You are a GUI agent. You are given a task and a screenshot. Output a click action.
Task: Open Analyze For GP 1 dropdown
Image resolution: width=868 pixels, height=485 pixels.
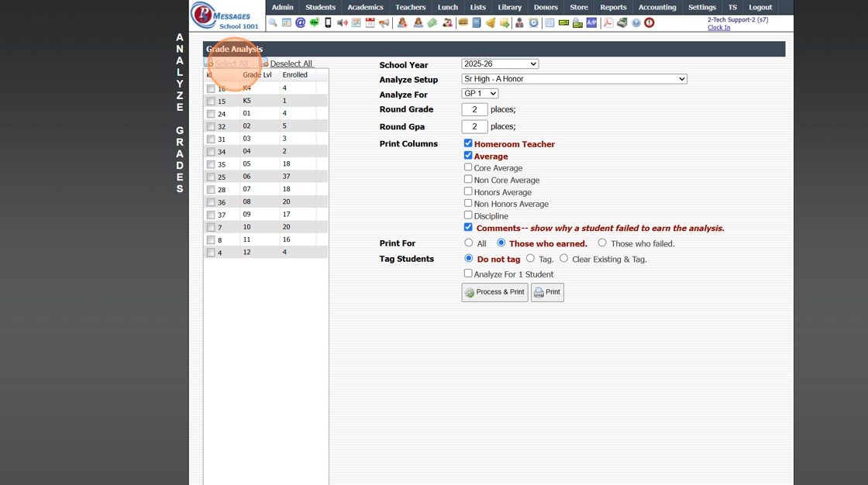pos(480,93)
